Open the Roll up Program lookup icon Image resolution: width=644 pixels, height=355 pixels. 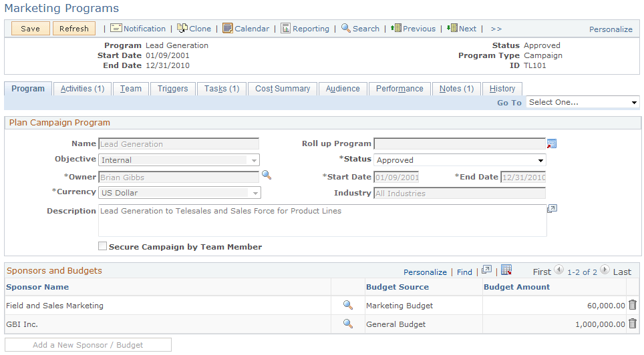[x=552, y=143]
